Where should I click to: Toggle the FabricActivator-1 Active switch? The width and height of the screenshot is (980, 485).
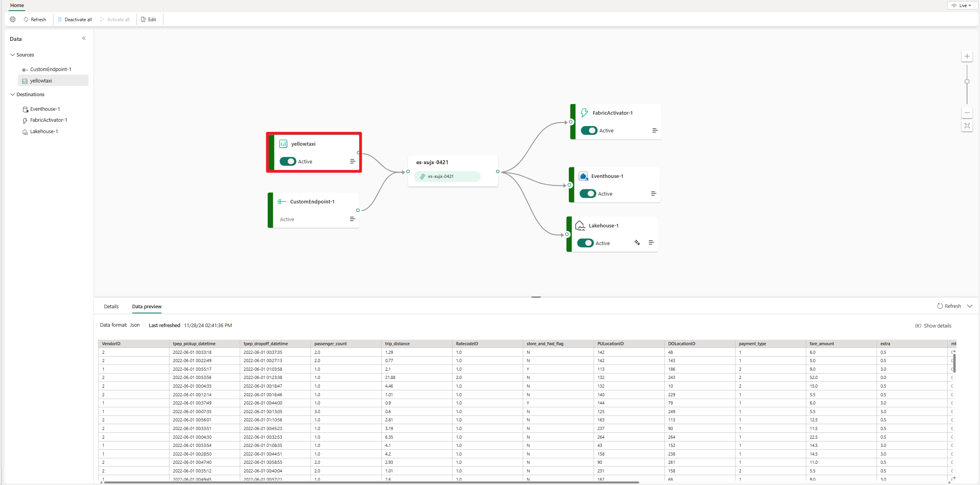pyautogui.click(x=589, y=130)
